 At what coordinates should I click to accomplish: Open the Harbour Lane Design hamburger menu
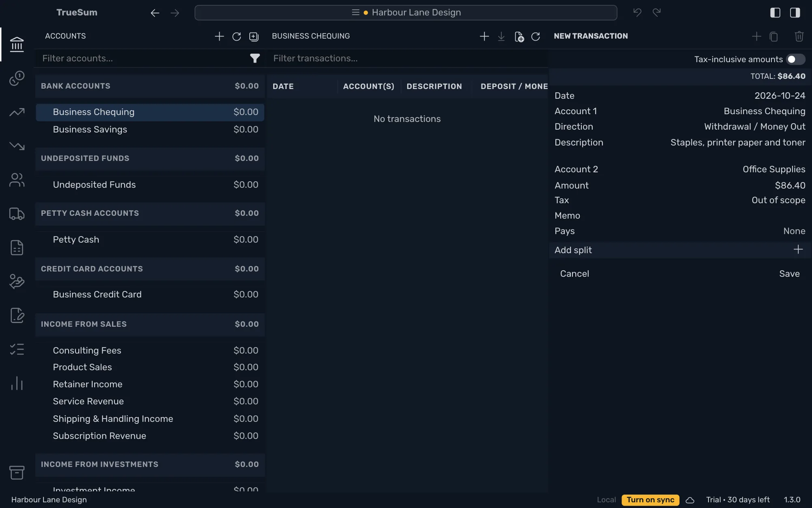[355, 13]
